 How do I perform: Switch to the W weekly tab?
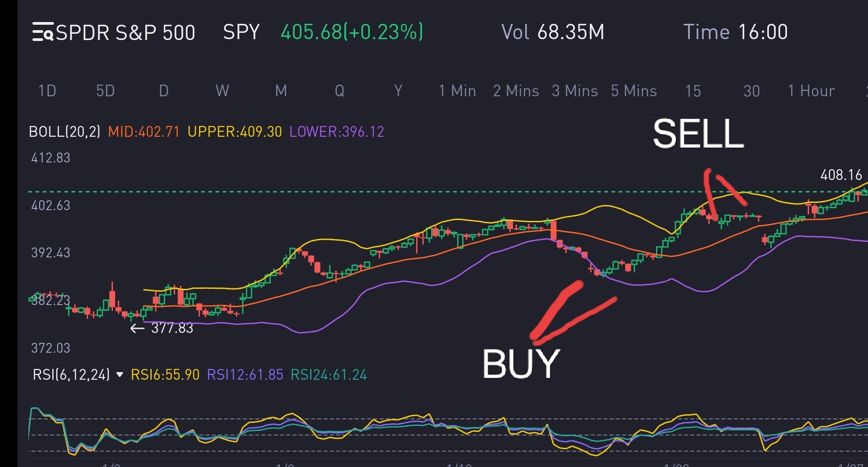point(222,91)
